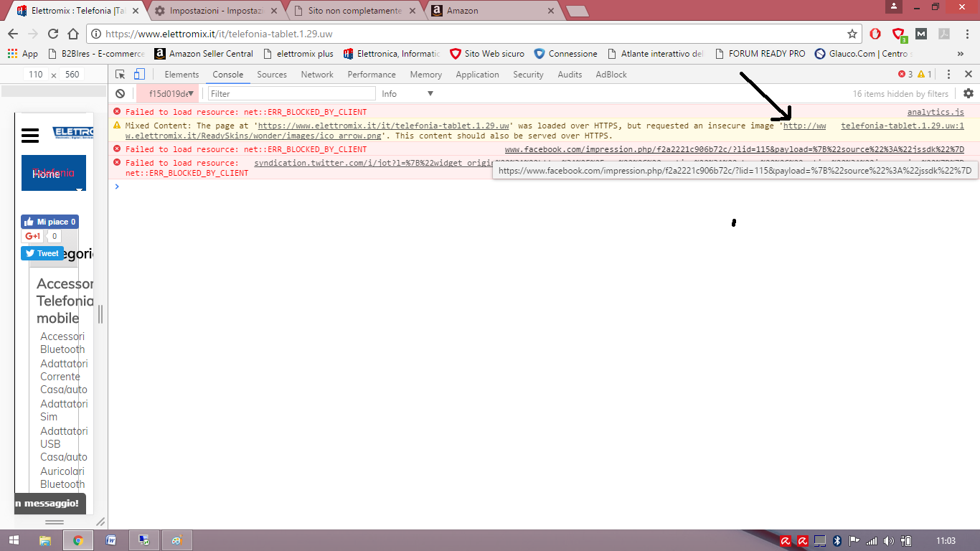
Task: Close the DevTools panel
Action: tap(969, 75)
